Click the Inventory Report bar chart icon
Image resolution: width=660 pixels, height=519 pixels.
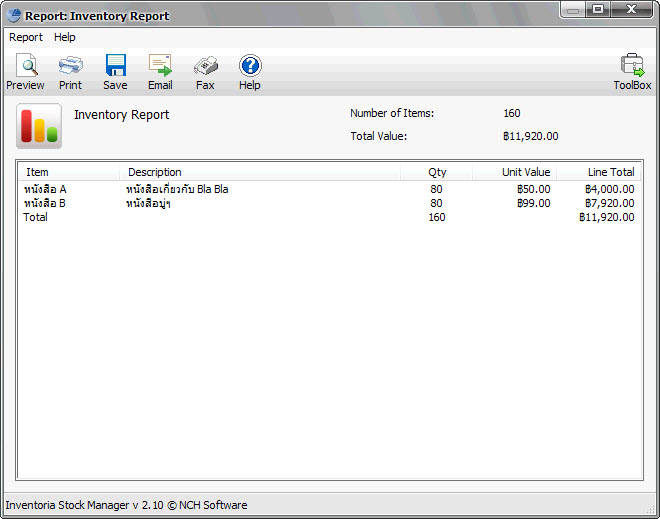tap(39, 126)
